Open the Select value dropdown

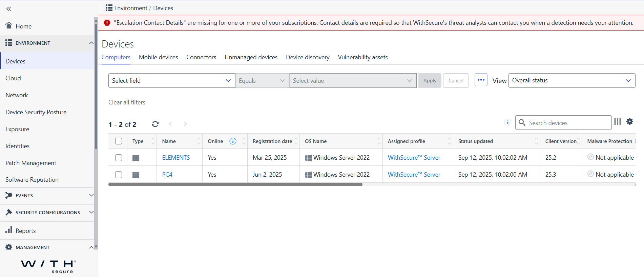353,81
